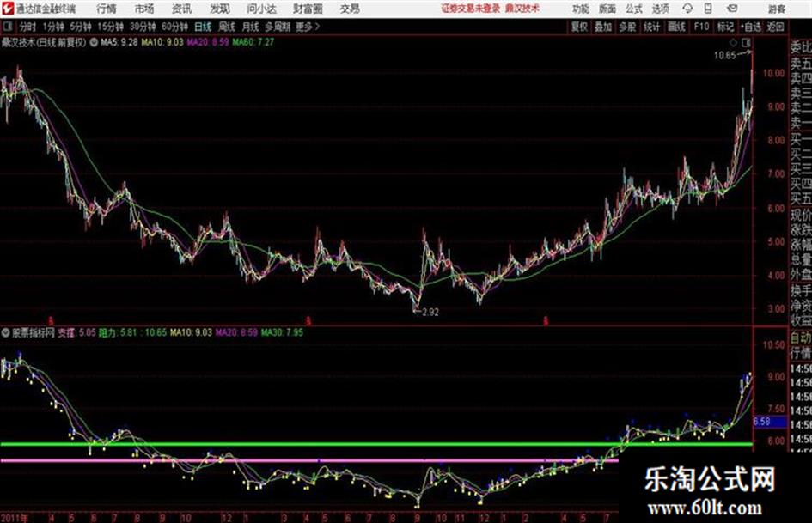
Task: Switch to the 1分钟 period tab
Action: (x=52, y=27)
